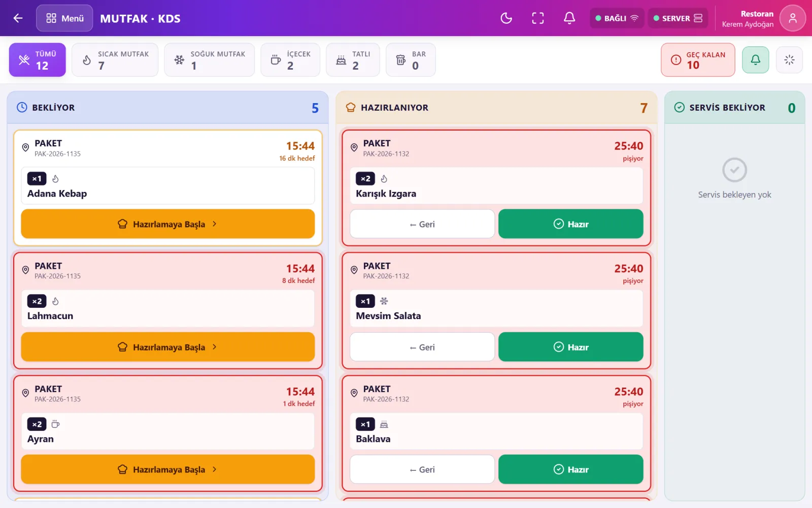The image size is (812, 508).
Task: Show GEÇ KALAN late orders
Action: 698,60
